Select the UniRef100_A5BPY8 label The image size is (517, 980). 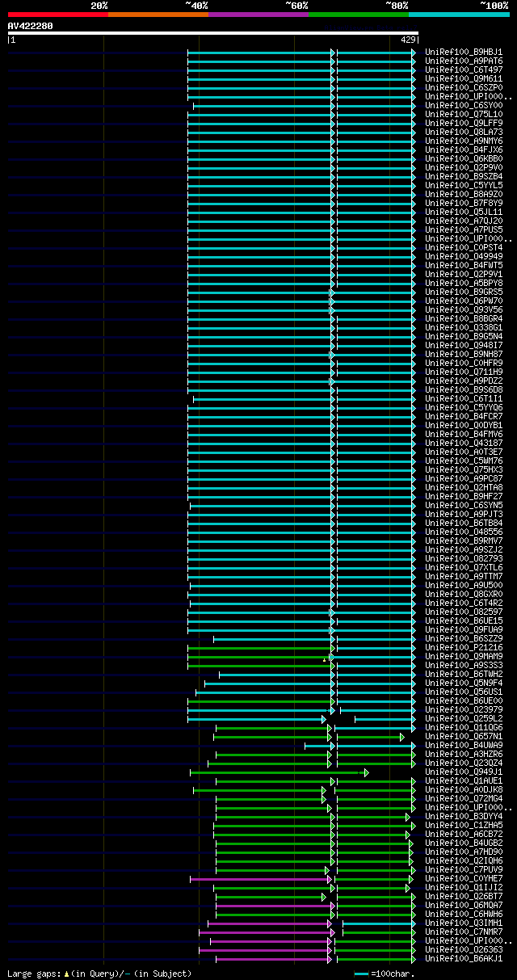[464, 283]
